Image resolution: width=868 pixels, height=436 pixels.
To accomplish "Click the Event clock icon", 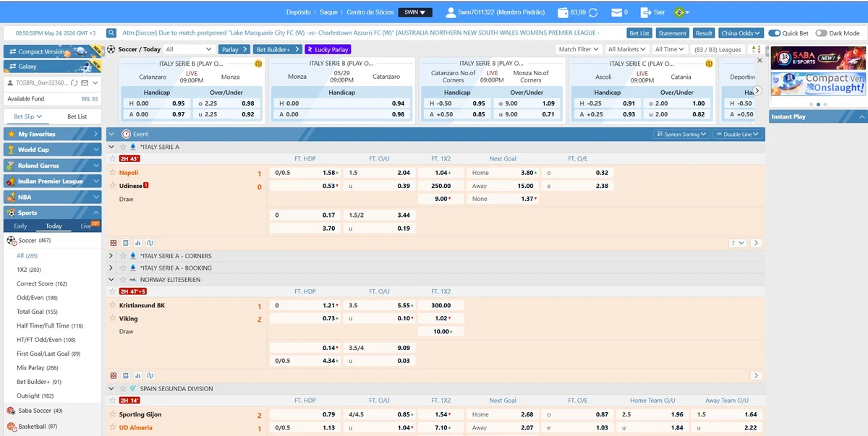I will point(126,134).
